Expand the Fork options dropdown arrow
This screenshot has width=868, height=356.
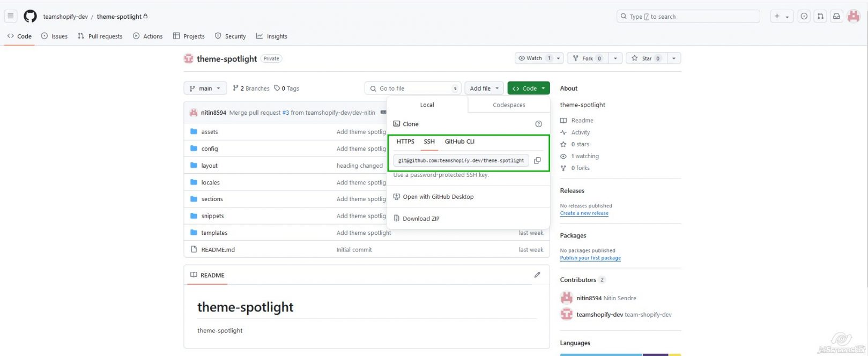pos(615,58)
